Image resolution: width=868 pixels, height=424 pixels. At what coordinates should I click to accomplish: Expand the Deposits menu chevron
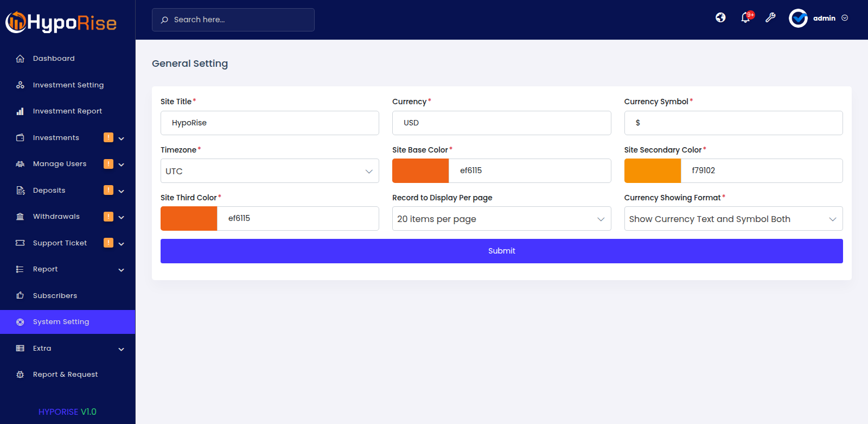(x=122, y=191)
